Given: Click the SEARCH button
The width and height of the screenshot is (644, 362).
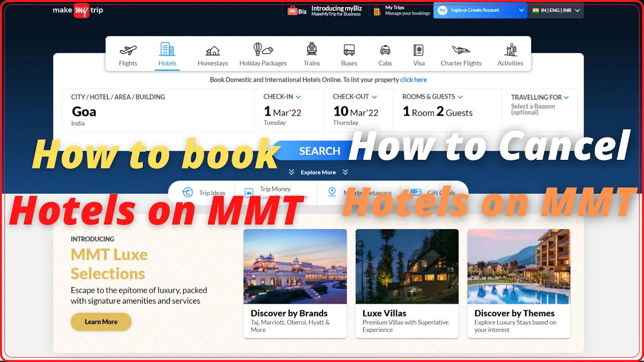Looking at the screenshot, I should point(319,151).
